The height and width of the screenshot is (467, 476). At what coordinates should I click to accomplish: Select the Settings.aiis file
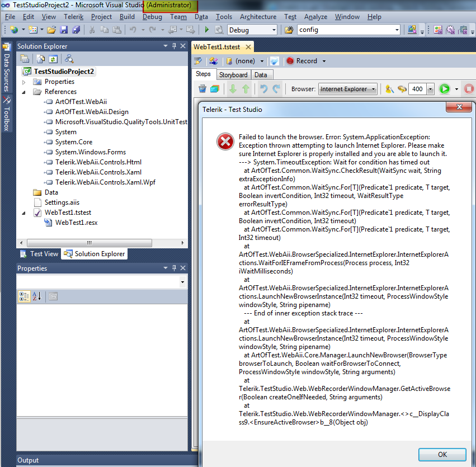point(62,202)
